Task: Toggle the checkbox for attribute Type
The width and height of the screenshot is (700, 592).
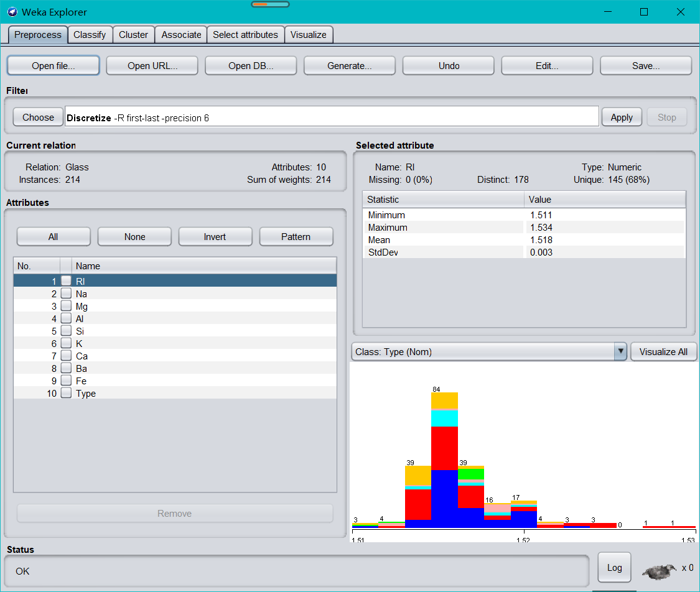Action: click(x=66, y=394)
